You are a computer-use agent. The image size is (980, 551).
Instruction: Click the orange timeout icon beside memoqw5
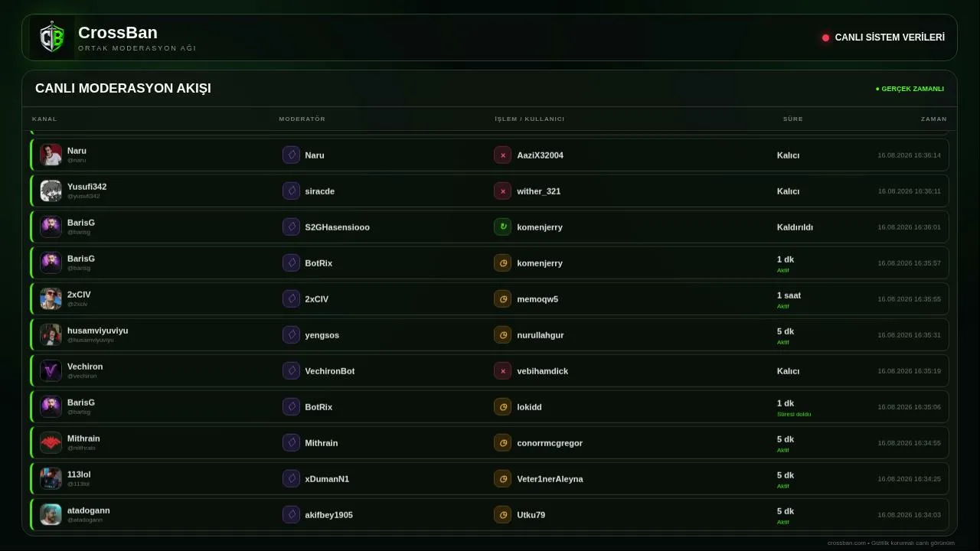(x=502, y=299)
